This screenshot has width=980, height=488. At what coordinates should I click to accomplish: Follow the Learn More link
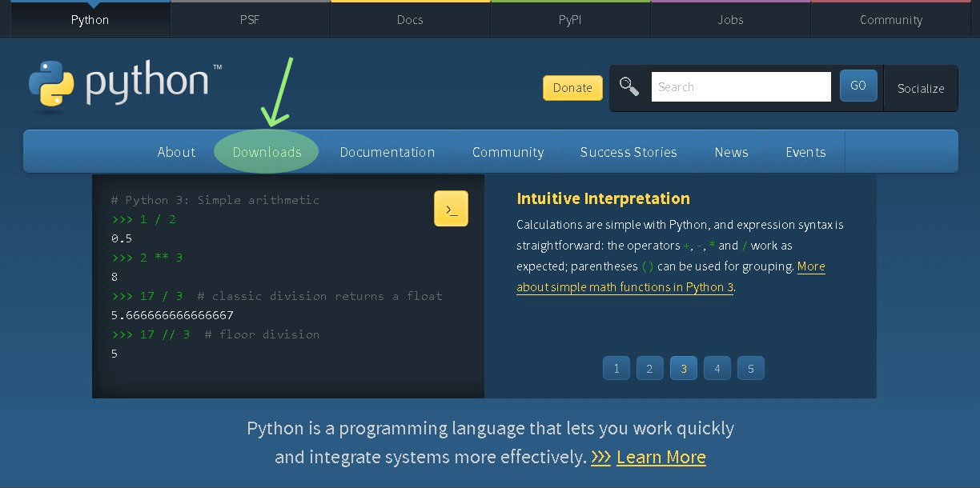661,458
